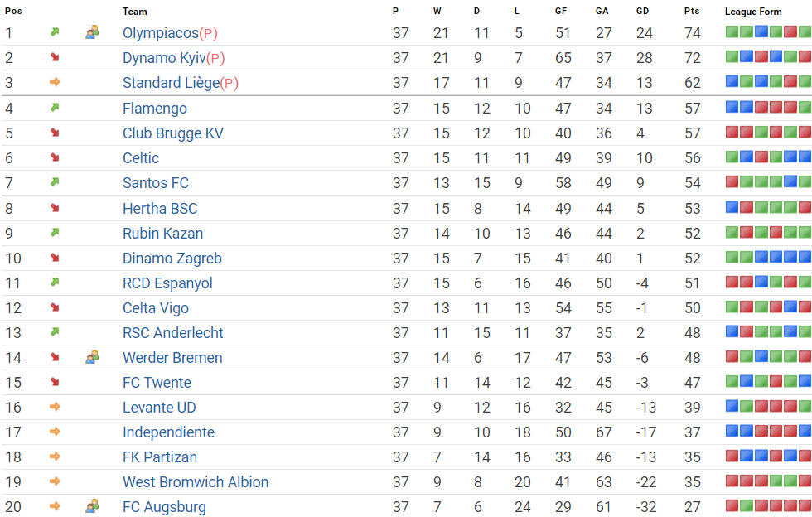Viewport: 812px width, 517px height.
Task: Click the green up arrow for Santos FC
Action: coord(55,181)
